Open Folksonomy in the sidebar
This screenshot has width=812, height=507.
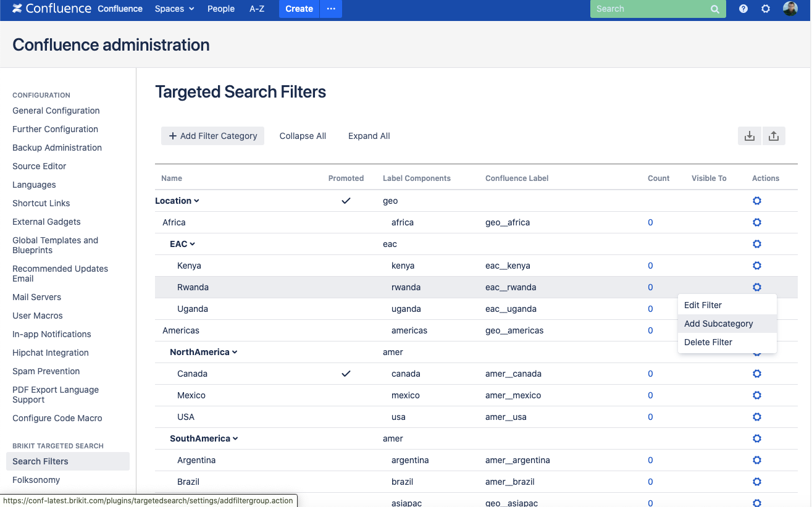(x=36, y=480)
